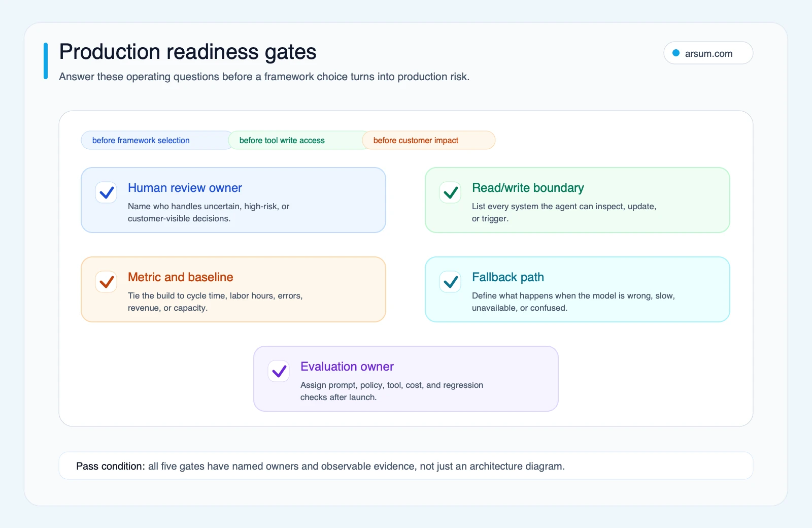Click the 'Human review owner' heading
The width and height of the screenshot is (812, 528).
pos(185,188)
